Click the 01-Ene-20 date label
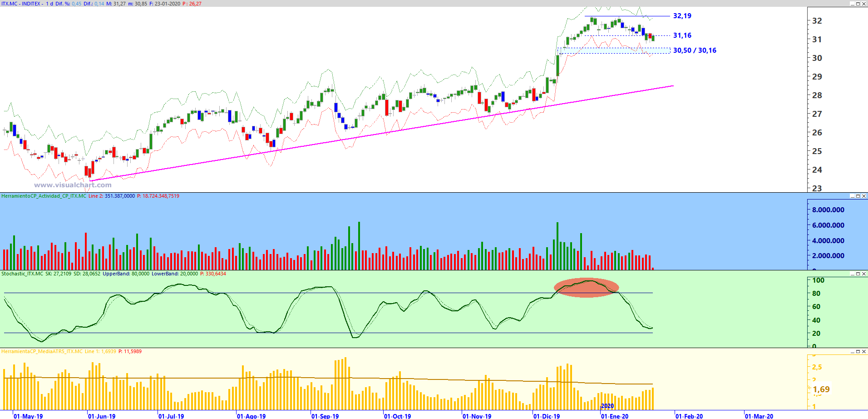 pyautogui.click(x=615, y=416)
